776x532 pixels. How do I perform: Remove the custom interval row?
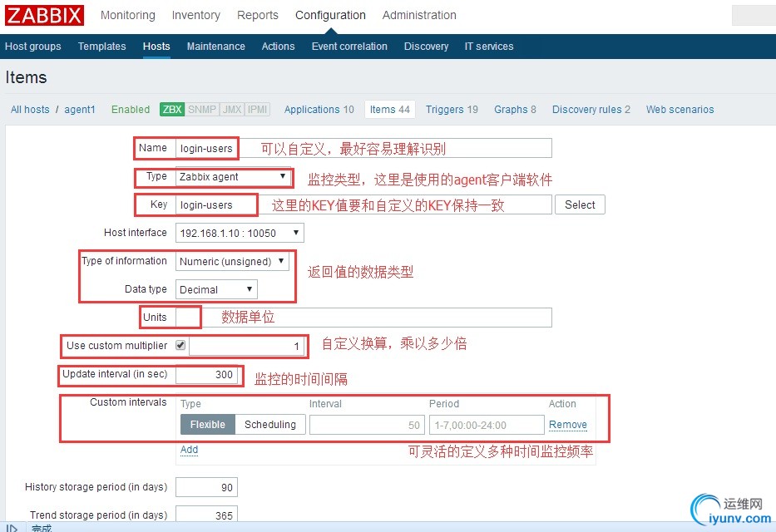click(567, 425)
